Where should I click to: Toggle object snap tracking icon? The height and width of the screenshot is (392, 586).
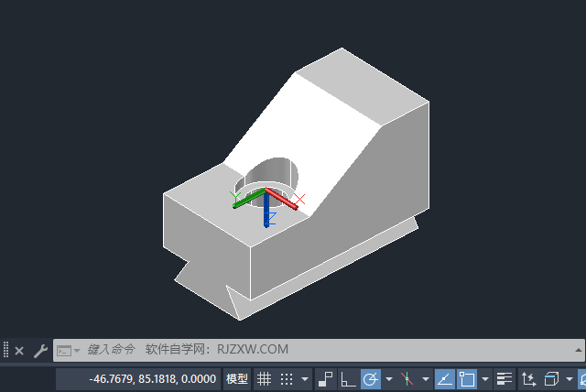click(445, 379)
